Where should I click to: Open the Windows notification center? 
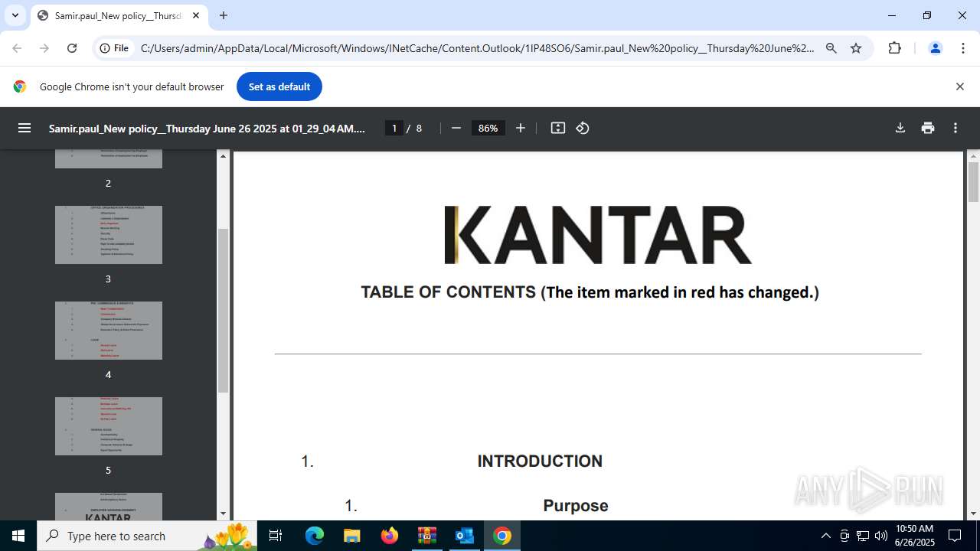(955, 536)
